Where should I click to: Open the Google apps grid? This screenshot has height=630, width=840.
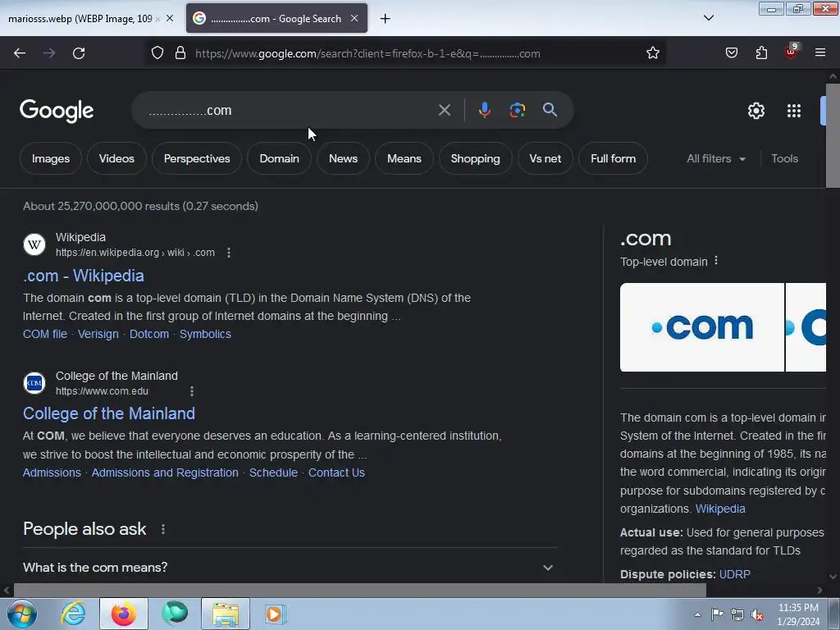794,111
